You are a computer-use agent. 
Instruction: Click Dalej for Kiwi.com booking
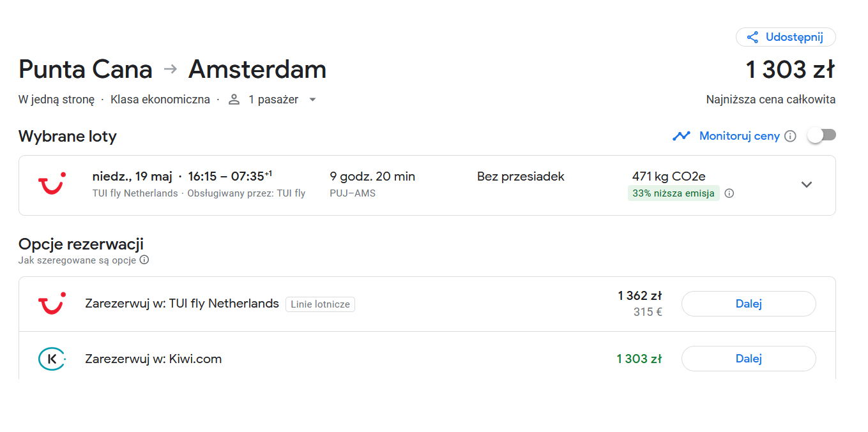pyautogui.click(x=749, y=359)
